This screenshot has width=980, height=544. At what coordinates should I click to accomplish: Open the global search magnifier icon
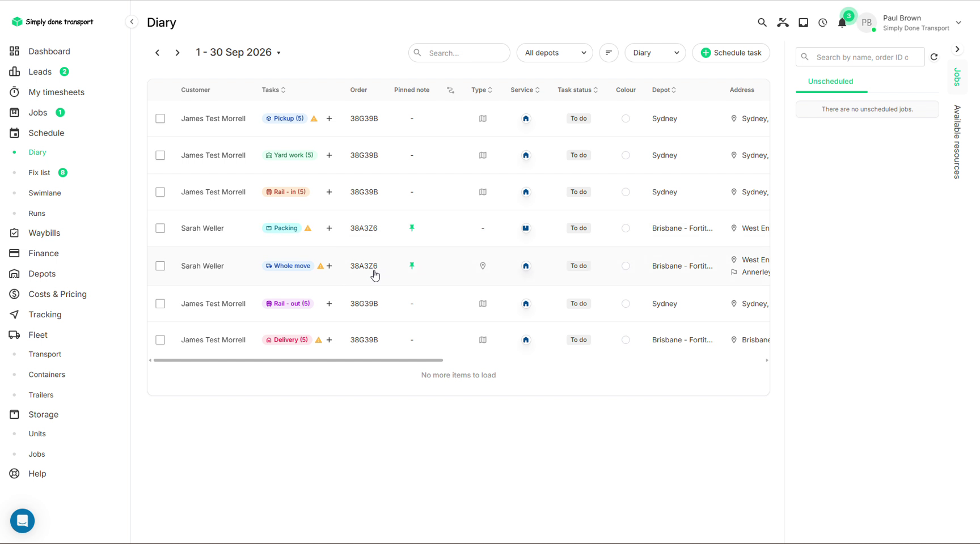pos(762,23)
